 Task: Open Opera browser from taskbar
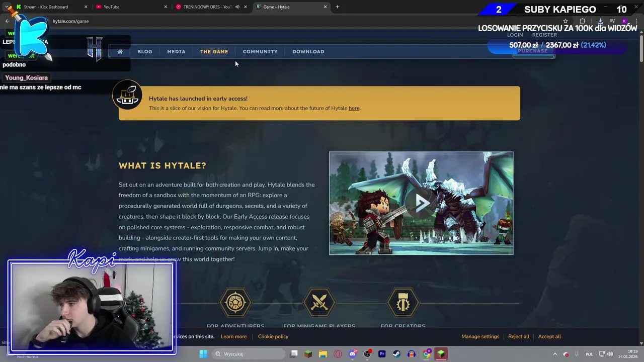338,354
